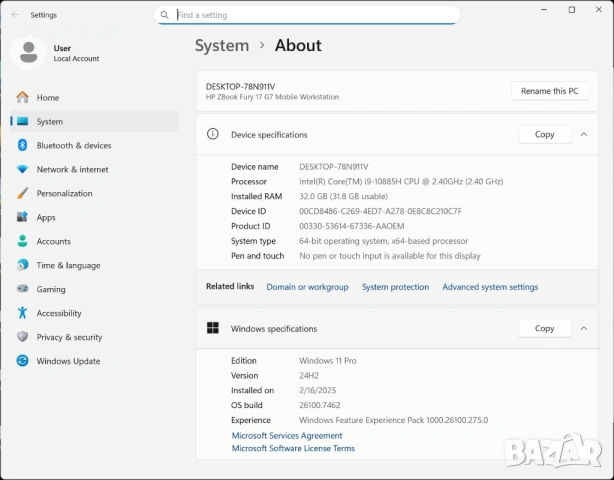Viewport: 614px width, 480px height.
Task: Click the Windows Update icon
Action: (x=22, y=361)
